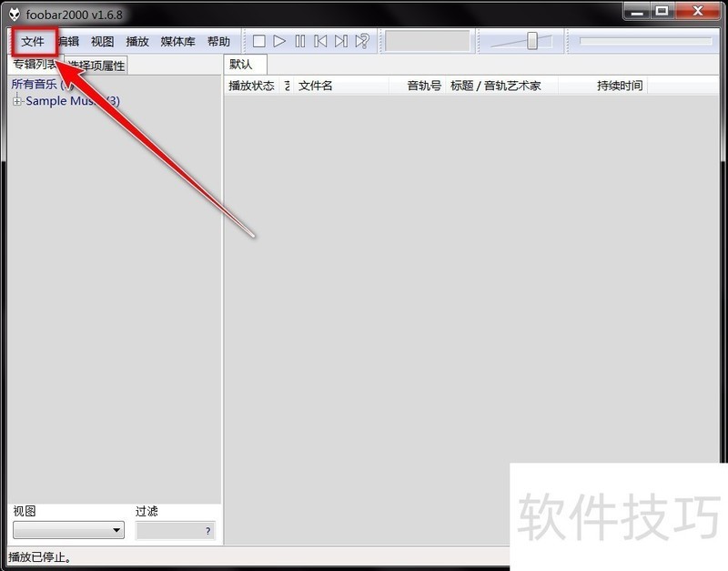Click the Previous track icon
The width and height of the screenshot is (728, 571).
point(320,40)
